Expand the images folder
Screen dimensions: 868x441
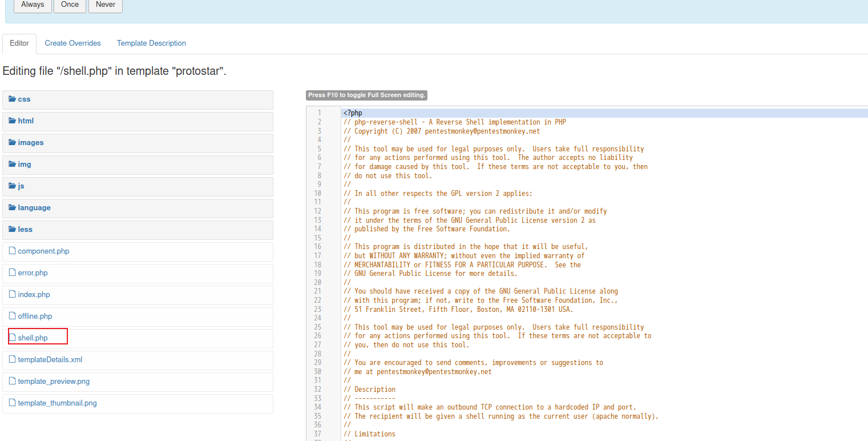point(138,143)
